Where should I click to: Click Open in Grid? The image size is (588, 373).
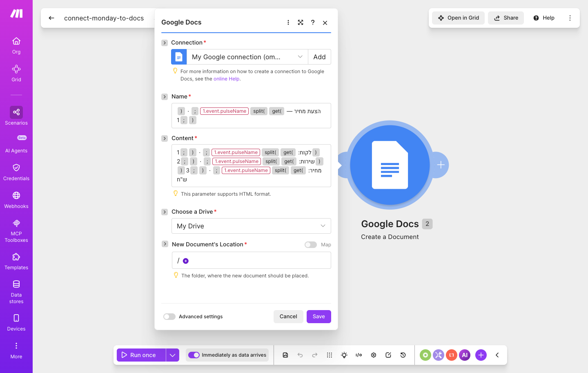[x=459, y=18]
